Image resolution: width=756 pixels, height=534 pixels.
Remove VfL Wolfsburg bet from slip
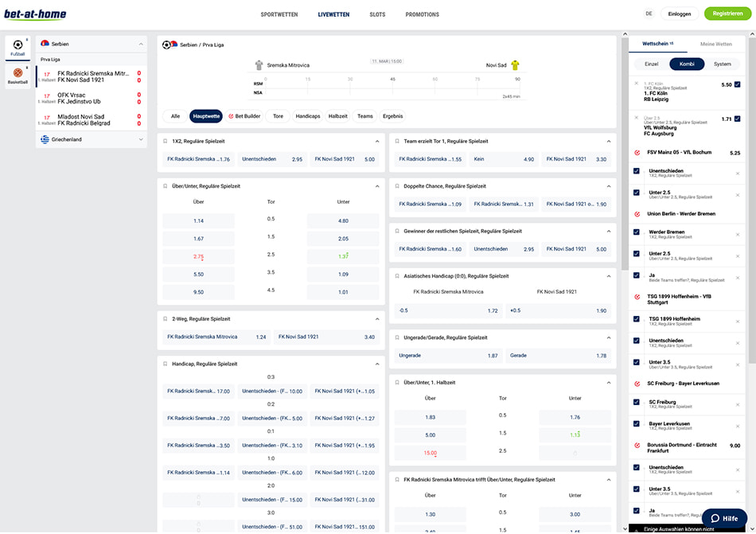pyautogui.click(x=637, y=118)
